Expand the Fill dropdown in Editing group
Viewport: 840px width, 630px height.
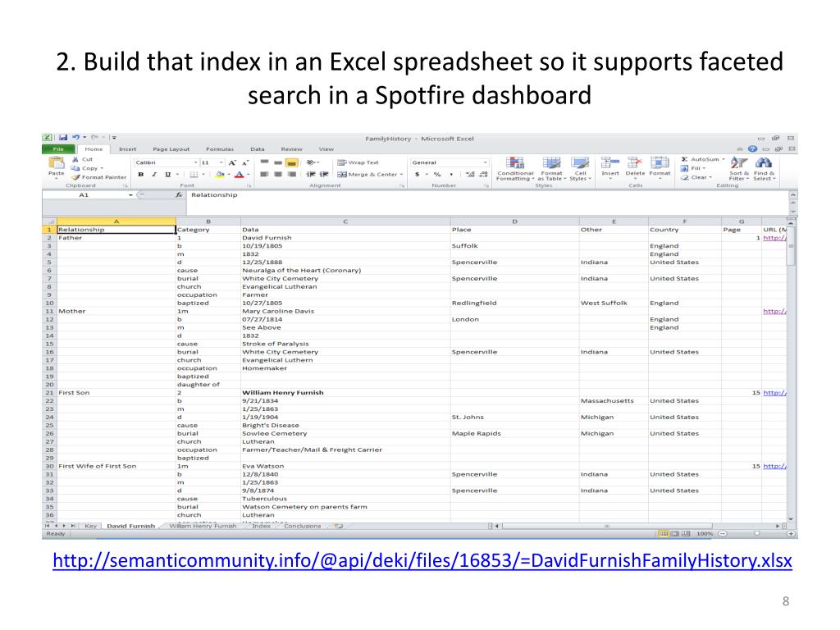tap(704, 168)
